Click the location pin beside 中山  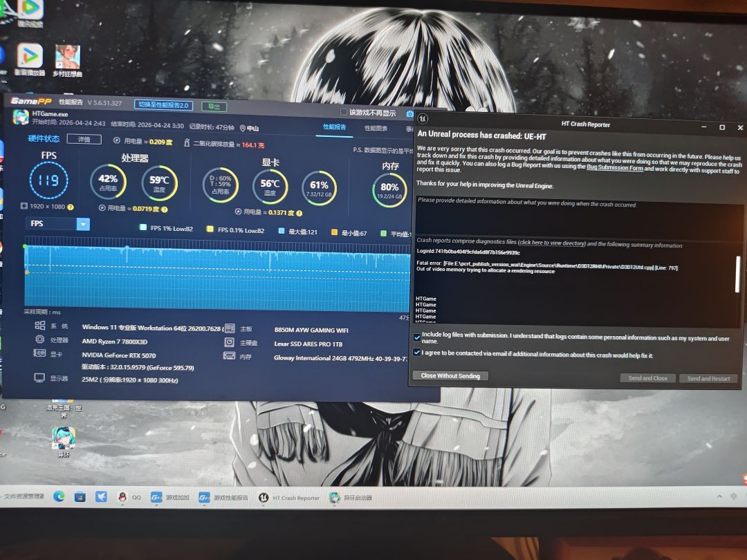pos(243,128)
